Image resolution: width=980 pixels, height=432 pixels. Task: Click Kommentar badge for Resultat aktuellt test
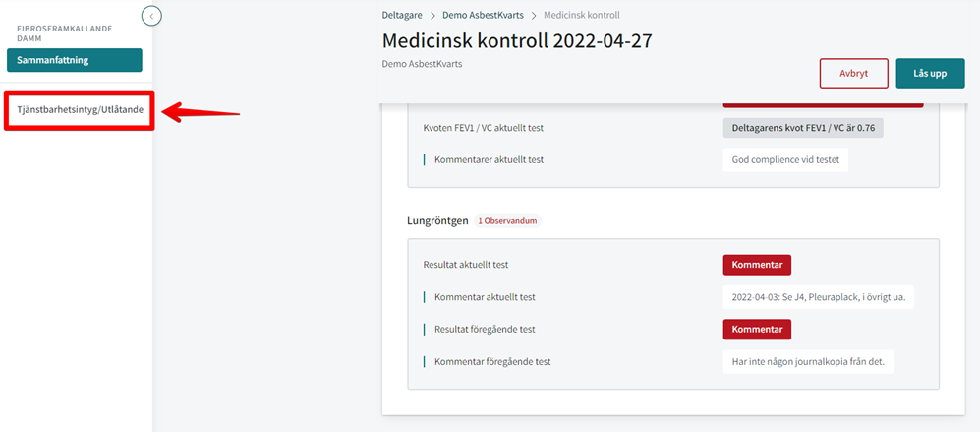point(757,264)
